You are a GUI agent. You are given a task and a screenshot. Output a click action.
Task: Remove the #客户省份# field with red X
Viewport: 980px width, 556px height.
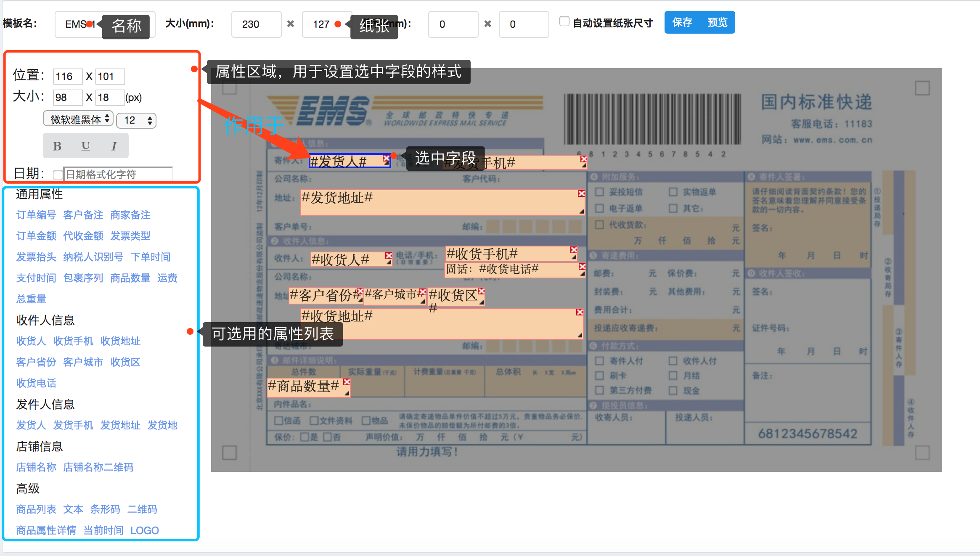coord(360,291)
